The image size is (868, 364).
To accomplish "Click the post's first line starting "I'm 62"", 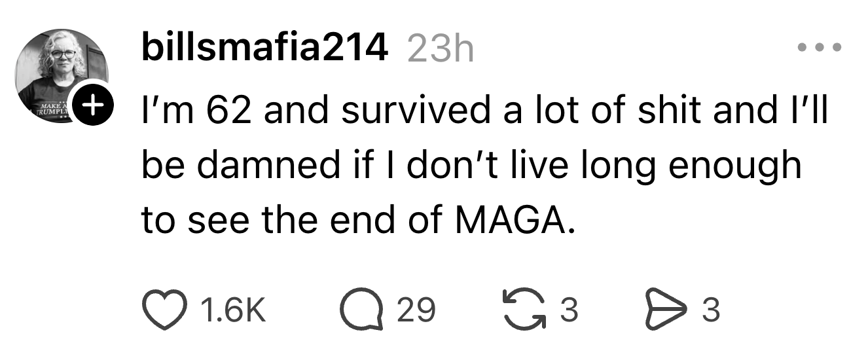I will (x=484, y=111).
